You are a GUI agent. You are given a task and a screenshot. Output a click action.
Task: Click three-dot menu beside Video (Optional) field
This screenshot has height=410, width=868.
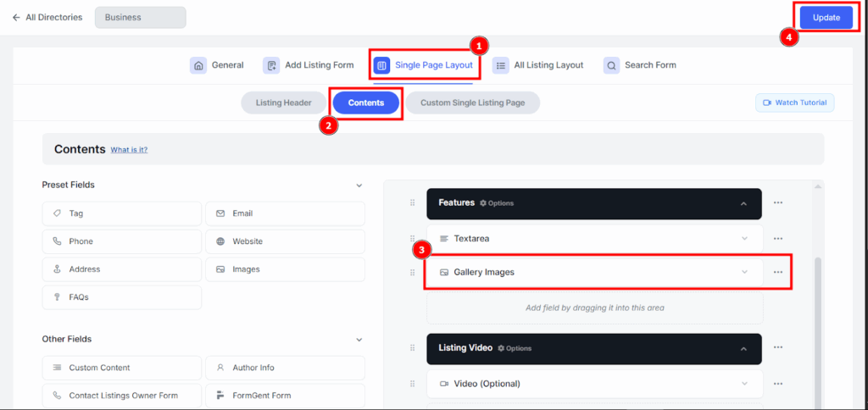tap(777, 384)
